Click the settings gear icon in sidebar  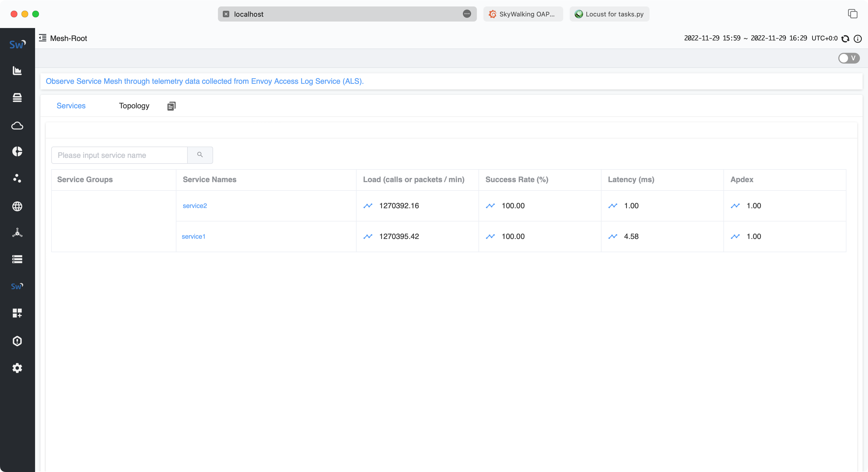(17, 368)
